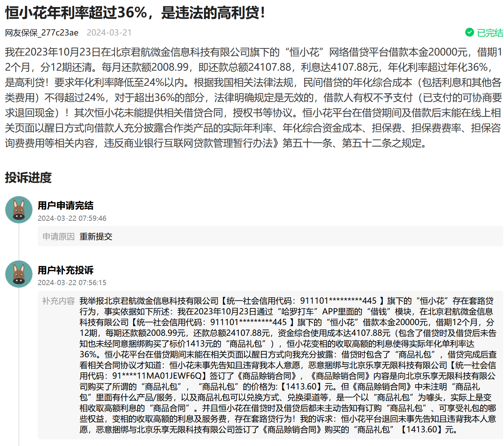Screen dimensions: 504x446
Task: Click the green 已完结 checkmark icon
Action: tap(469, 33)
